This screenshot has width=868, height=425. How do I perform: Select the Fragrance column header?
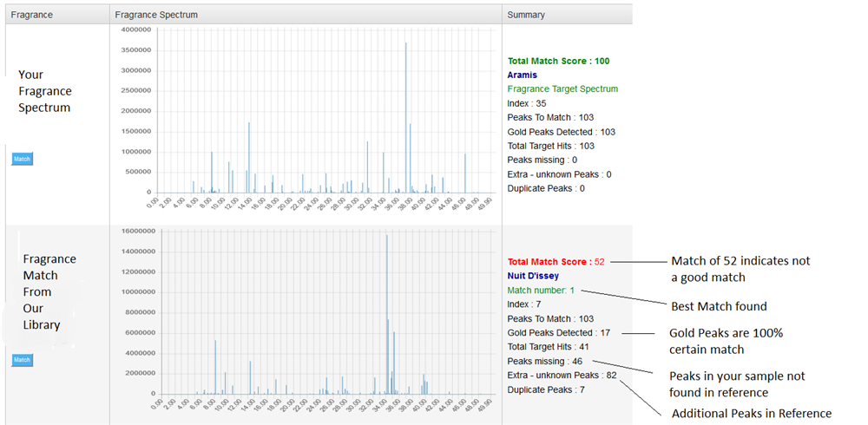33,15
